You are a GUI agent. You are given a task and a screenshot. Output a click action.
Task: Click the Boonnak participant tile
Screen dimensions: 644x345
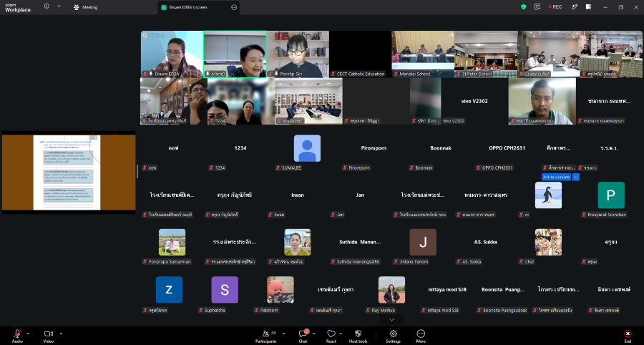coord(441,149)
